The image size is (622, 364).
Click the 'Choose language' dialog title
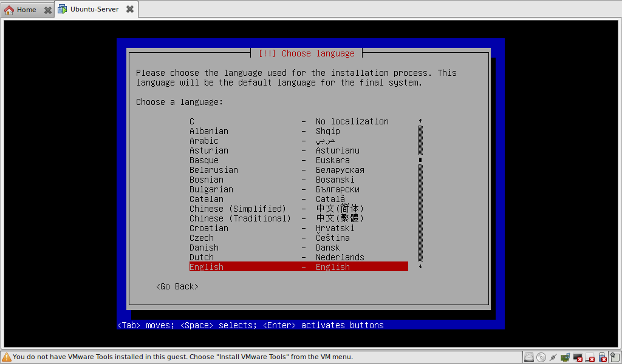click(306, 53)
